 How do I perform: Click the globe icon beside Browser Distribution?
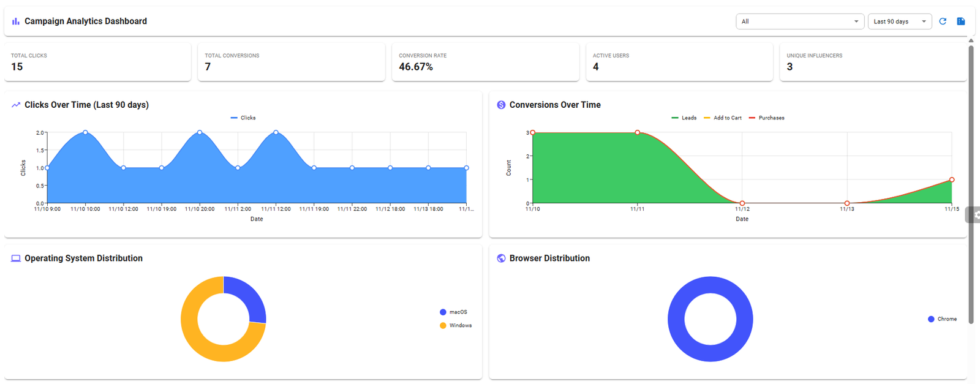(501, 258)
